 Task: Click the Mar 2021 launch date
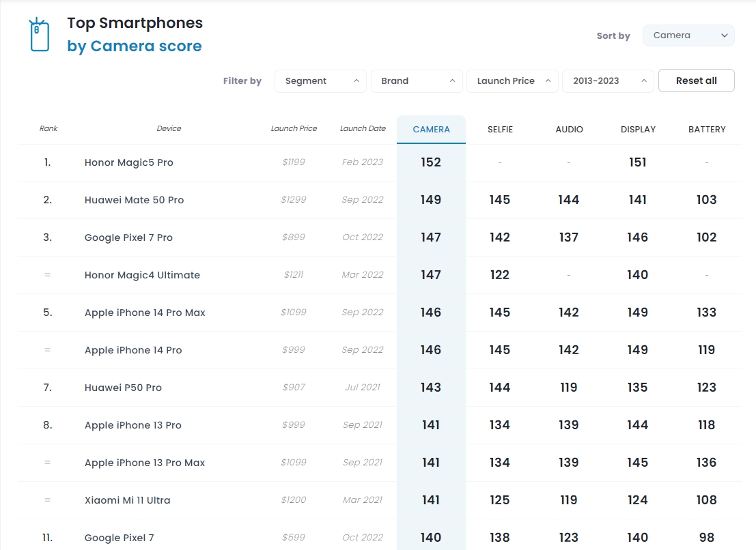363,500
